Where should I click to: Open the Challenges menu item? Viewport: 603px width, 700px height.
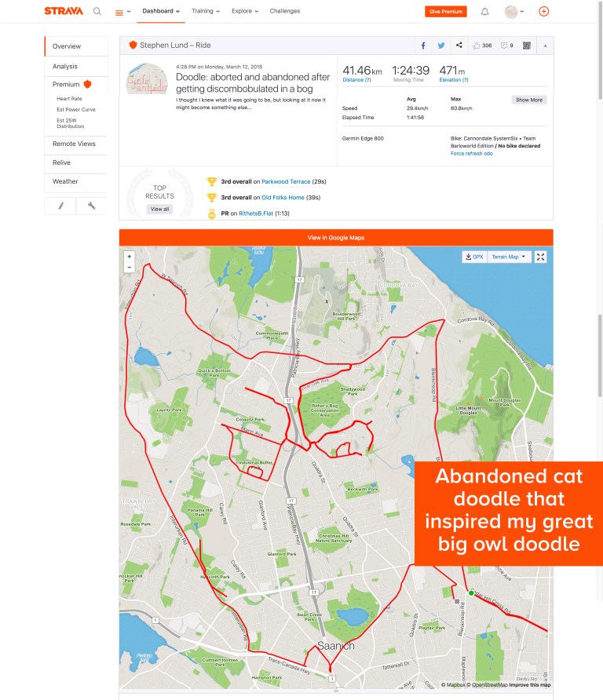tap(284, 12)
